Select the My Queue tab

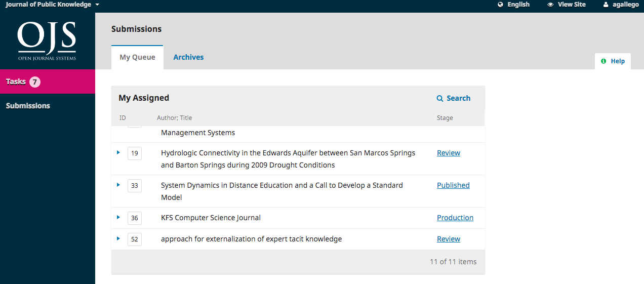[x=137, y=57]
